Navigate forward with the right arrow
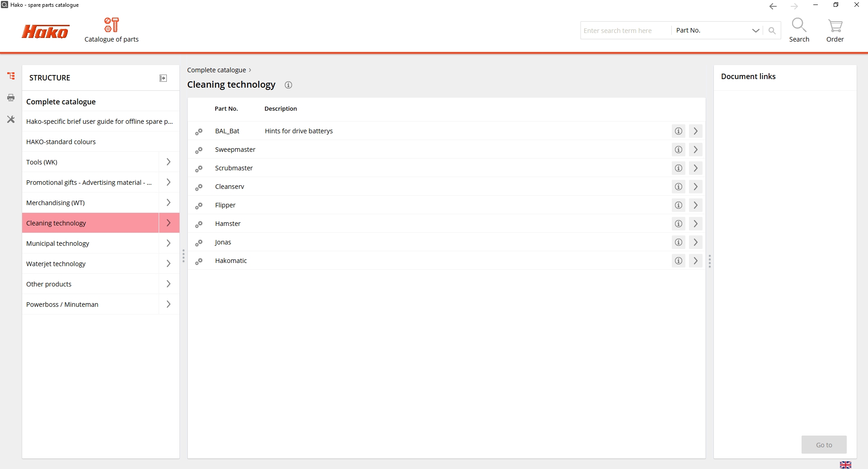The height and width of the screenshot is (469, 868). coord(794,6)
